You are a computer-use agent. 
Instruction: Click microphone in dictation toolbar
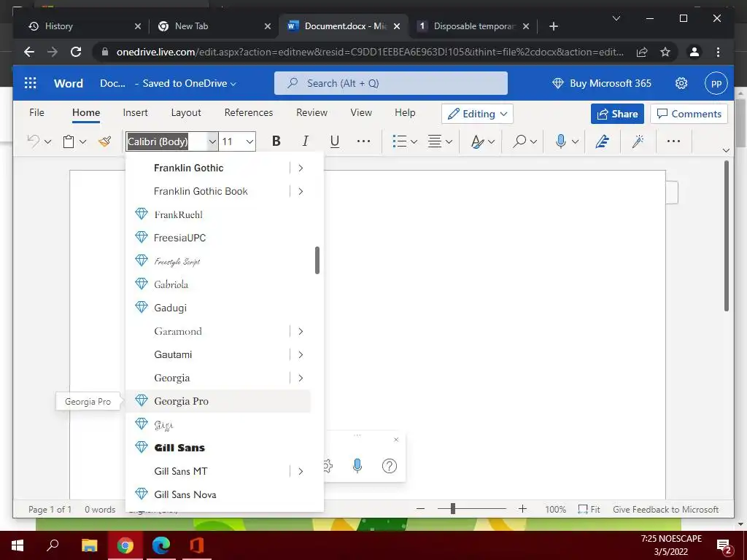tap(357, 466)
